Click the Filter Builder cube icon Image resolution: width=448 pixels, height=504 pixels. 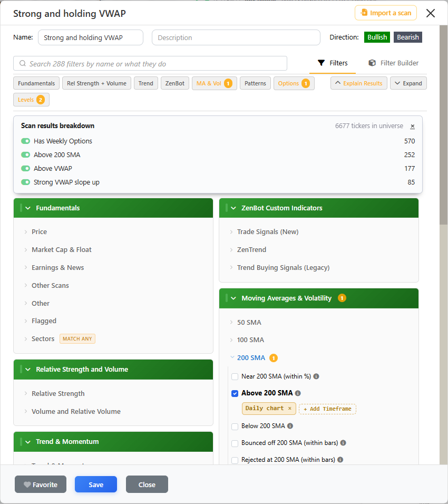pos(372,63)
